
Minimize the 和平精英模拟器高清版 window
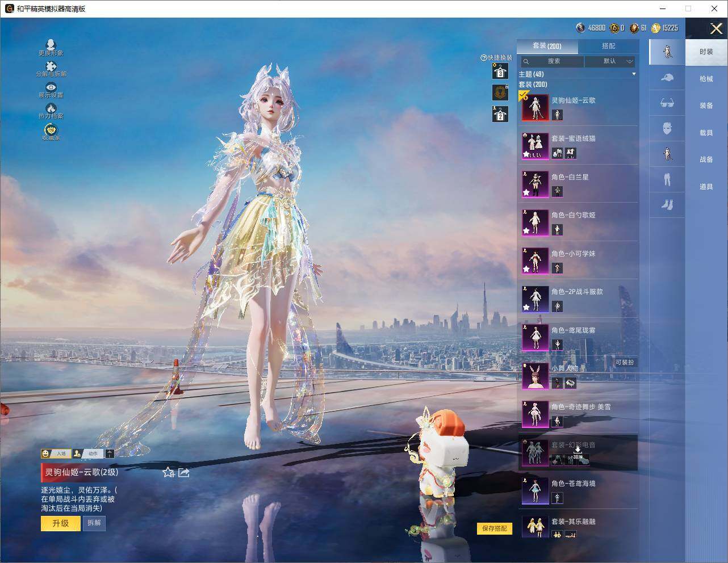tap(663, 9)
